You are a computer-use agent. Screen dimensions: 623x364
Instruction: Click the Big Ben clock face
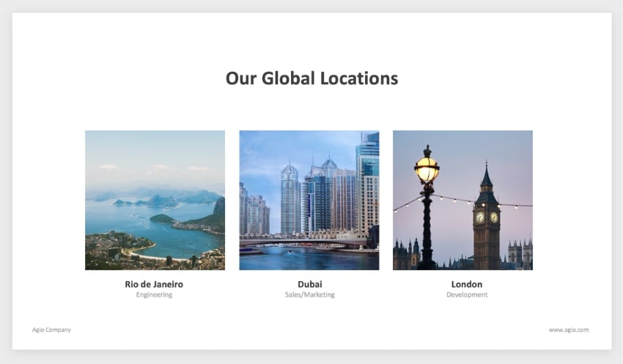(x=480, y=217)
